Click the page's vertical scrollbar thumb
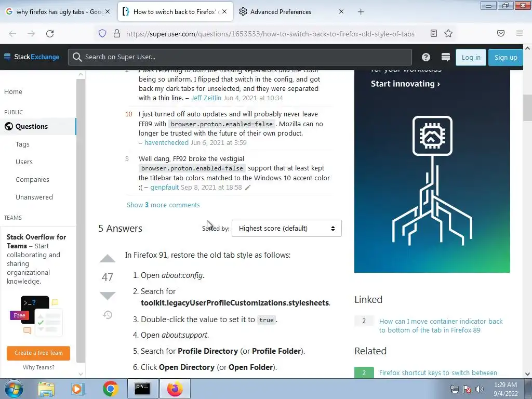 528,108
